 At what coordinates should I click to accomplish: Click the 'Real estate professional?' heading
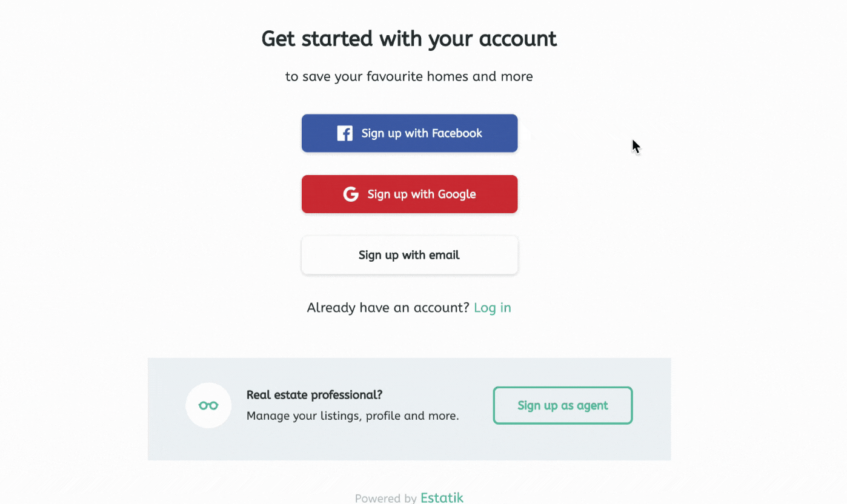point(314,395)
